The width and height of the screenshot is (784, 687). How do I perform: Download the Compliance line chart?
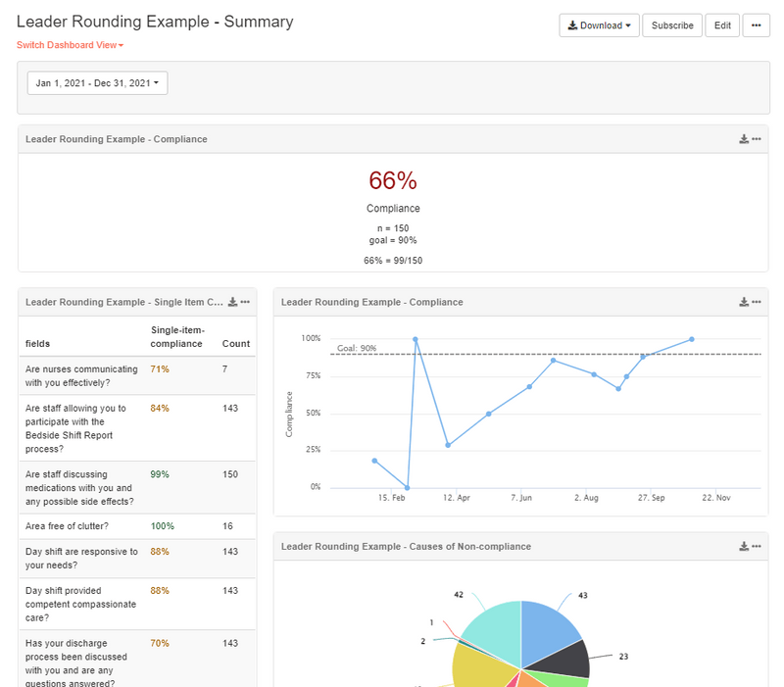pos(744,302)
